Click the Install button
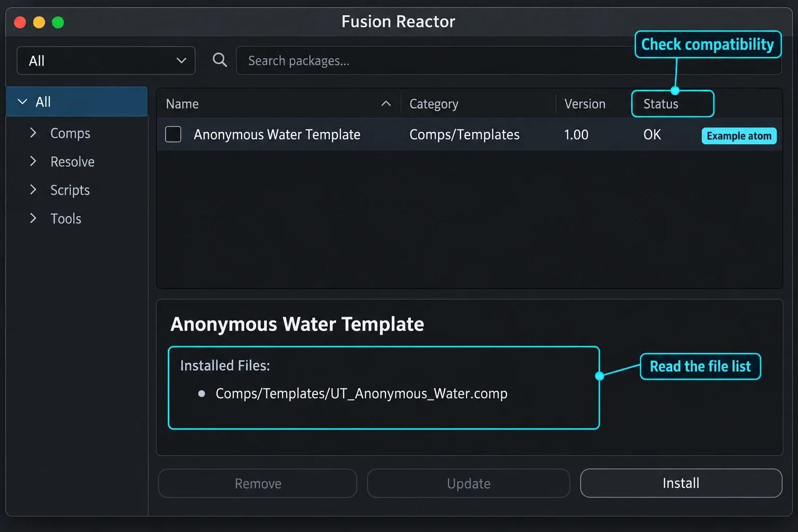The width and height of the screenshot is (798, 532). pyautogui.click(x=681, y=483)
